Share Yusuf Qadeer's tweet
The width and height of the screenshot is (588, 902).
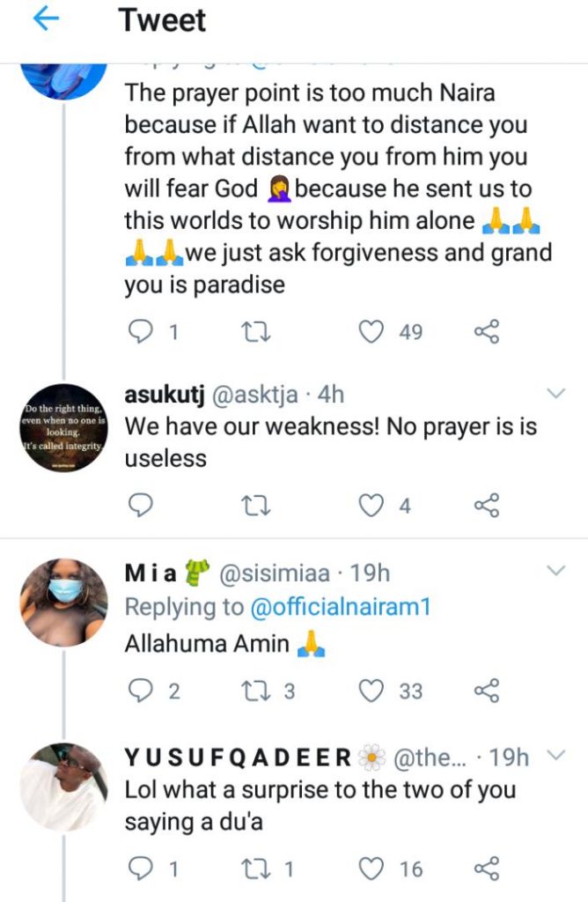(x=486, y=869)
